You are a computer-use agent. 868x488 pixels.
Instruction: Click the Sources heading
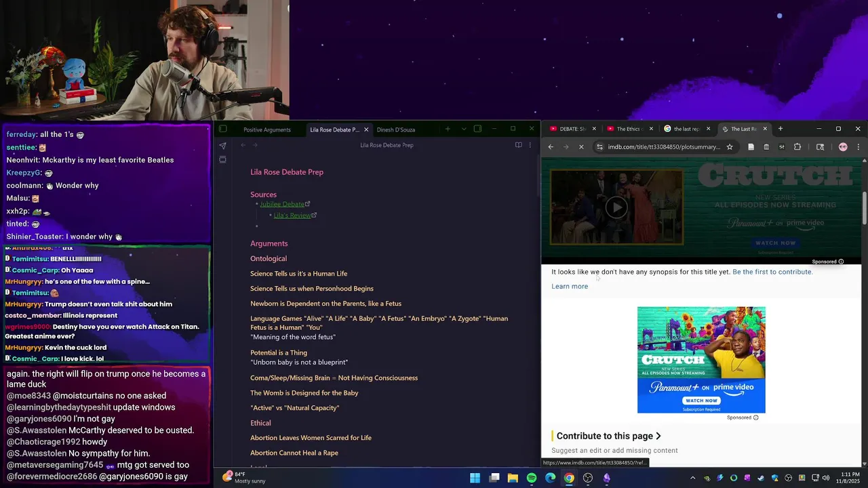tap(263, 195)
